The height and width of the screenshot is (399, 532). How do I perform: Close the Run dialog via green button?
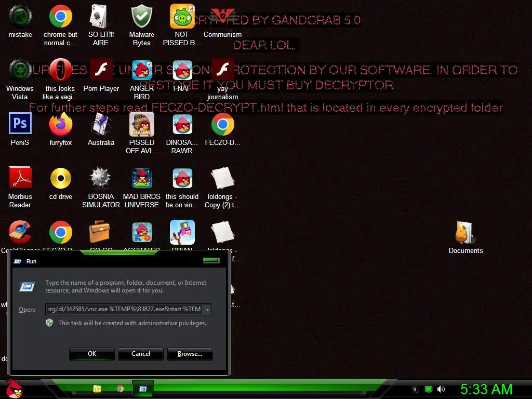tap(211, 260)
